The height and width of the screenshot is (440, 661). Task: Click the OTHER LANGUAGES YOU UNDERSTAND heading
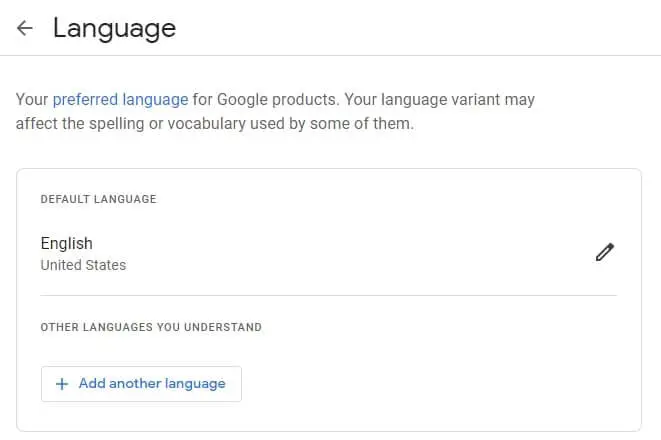click(x=151, y=327)
